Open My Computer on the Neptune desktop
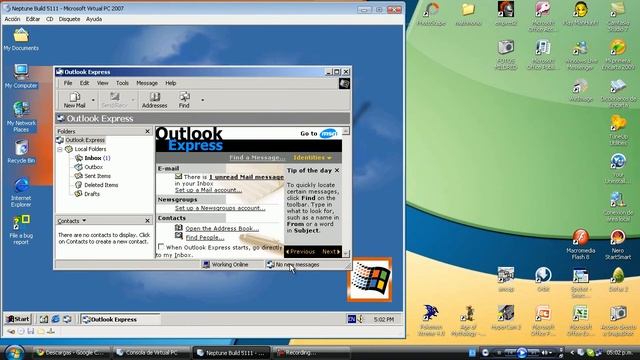 [21, 72]
